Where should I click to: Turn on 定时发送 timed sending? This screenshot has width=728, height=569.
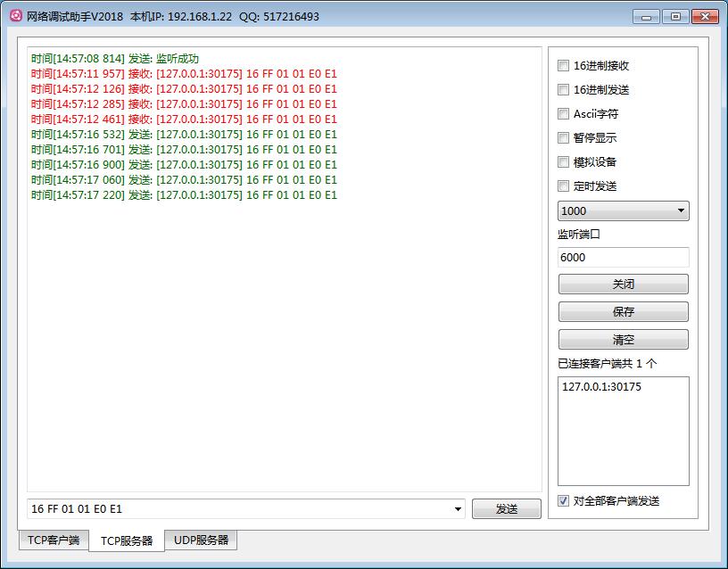[x=563, y=186]
